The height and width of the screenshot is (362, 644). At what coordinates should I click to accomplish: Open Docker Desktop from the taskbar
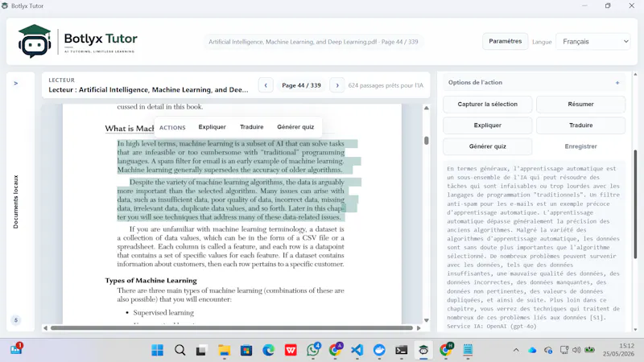(379, 350)
